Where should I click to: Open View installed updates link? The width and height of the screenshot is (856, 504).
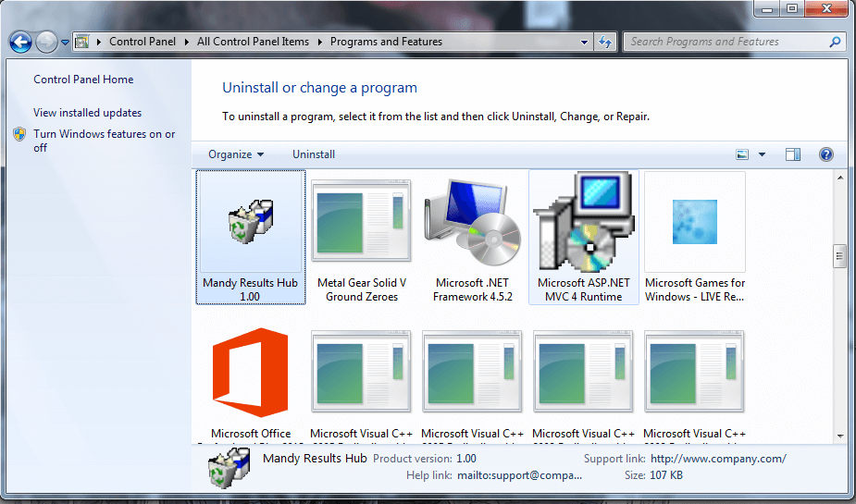click(87, 113)
